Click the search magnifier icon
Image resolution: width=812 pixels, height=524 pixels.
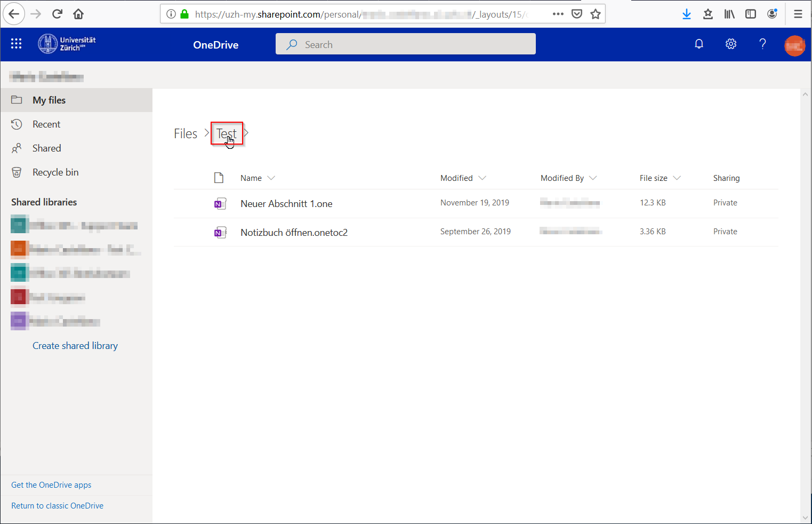point(292,45)
